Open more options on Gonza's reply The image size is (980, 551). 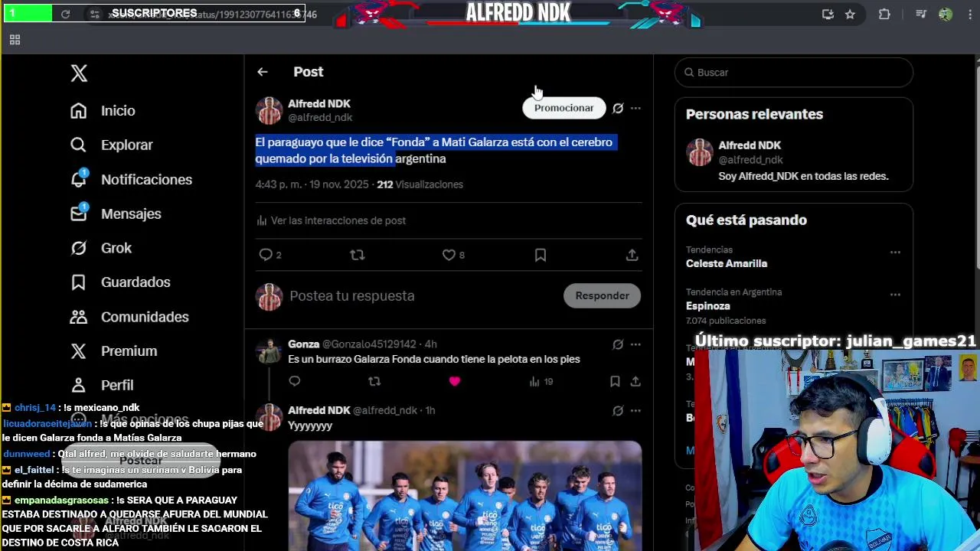tap(635, 344)
